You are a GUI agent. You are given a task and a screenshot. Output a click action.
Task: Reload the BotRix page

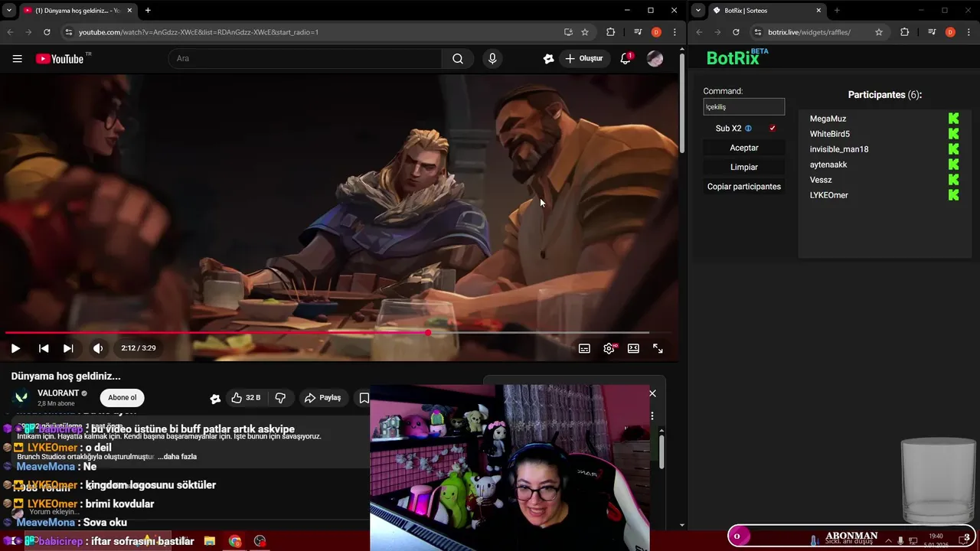[736, 32]
